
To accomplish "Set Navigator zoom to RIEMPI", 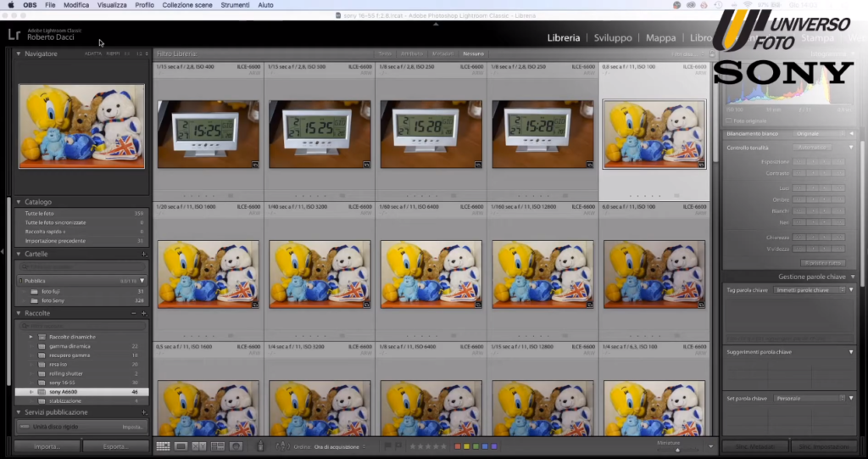I will click(113, 53).
